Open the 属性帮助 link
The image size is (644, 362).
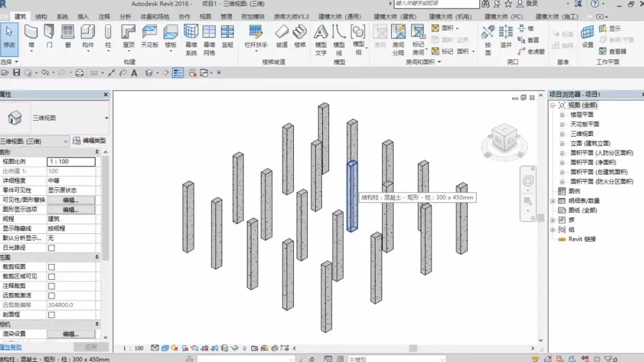(x=11, y=347)
